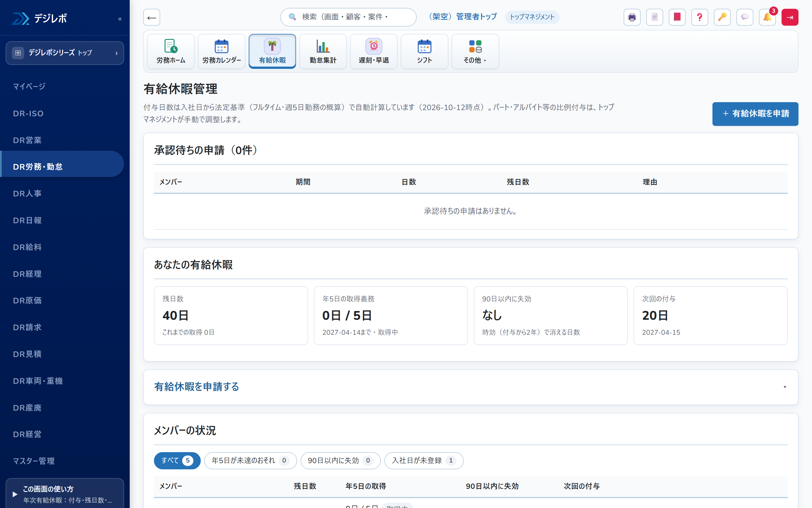Click the printer icon in header
Screen dimensions: 812x508
pos(632,17)
